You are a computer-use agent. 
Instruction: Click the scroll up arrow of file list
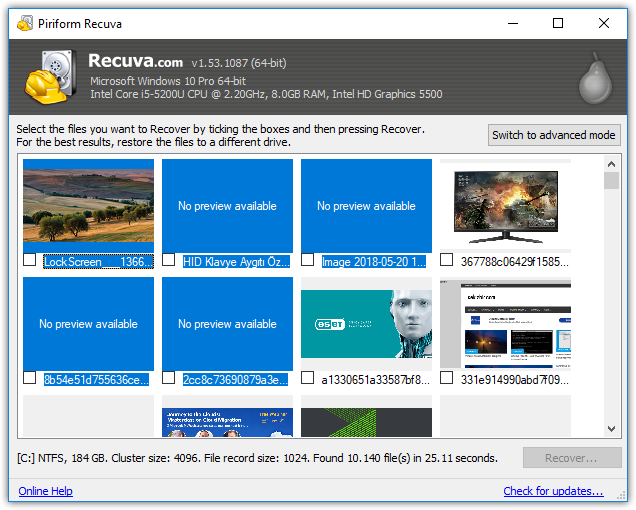pos(611,164)
